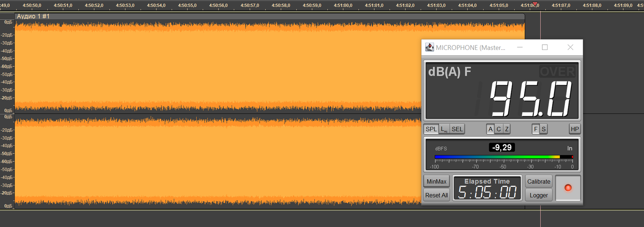Switch to Leq measurement mode
This screenshot has height=227, width=644.
coord(444,129)
